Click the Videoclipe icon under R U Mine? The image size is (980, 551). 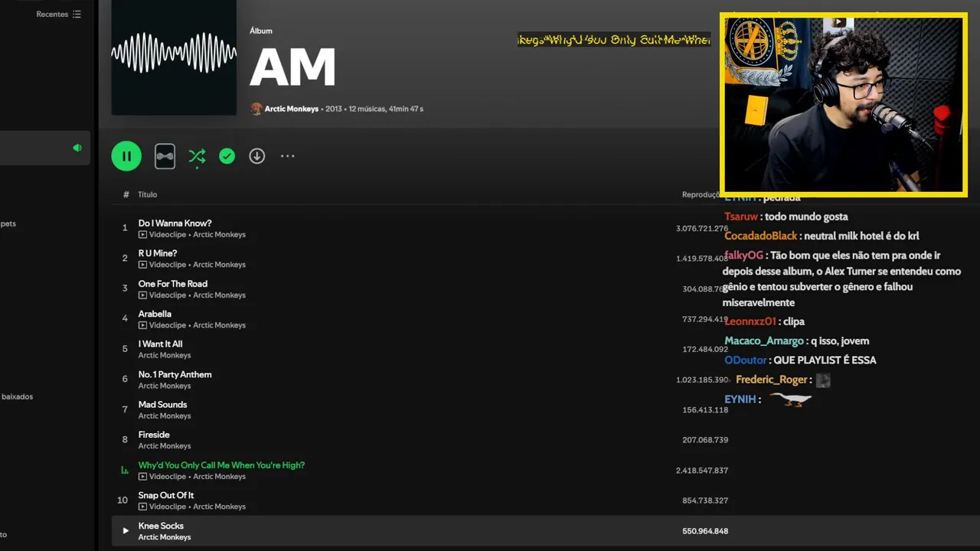coord(142,265)
